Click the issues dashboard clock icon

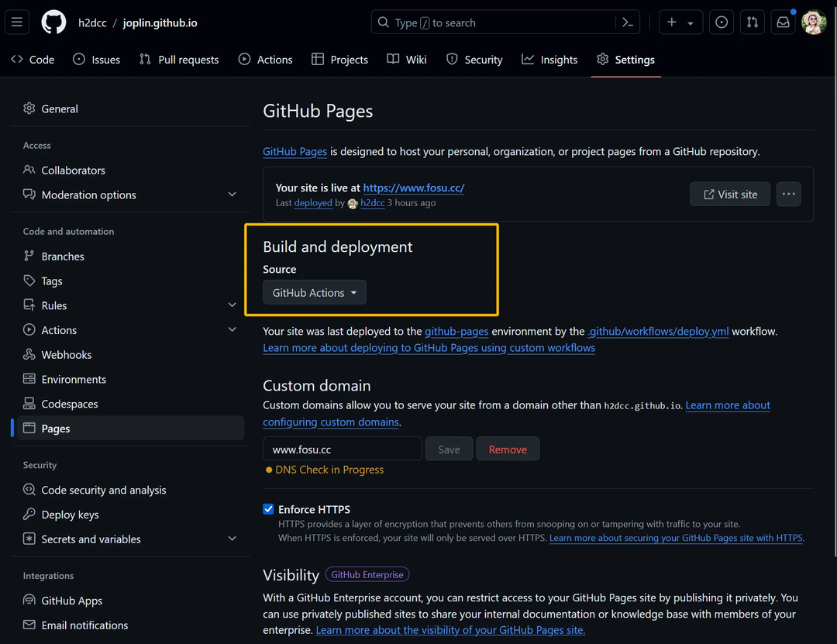pos(721,22)
